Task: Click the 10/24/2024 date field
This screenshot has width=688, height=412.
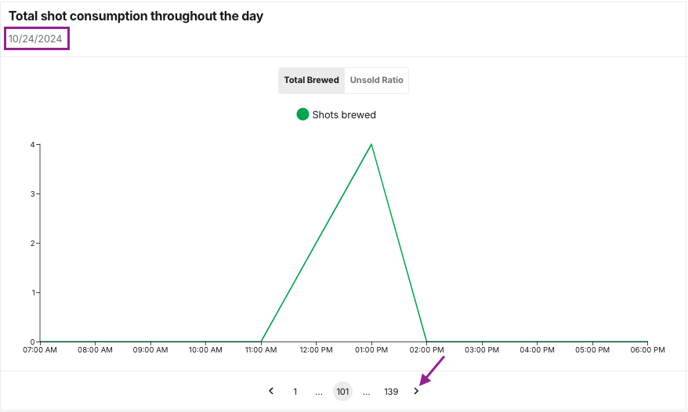Action: 37,39
